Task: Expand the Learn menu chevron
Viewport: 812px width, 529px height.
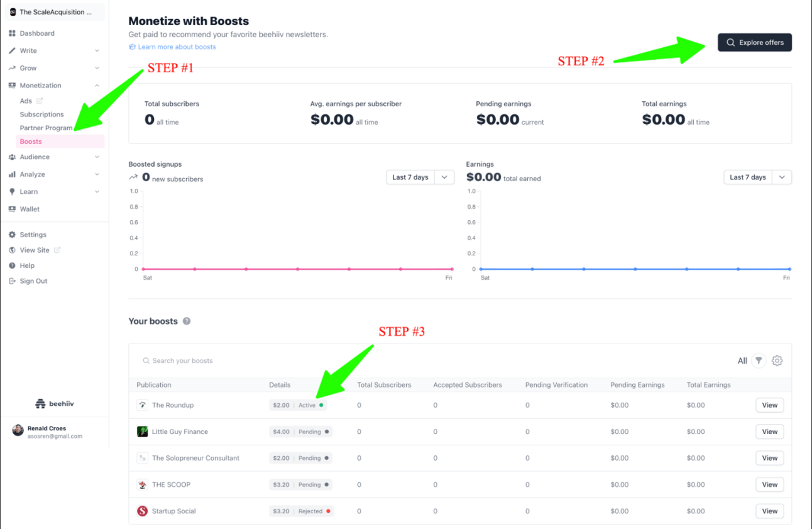Action: 97,192
